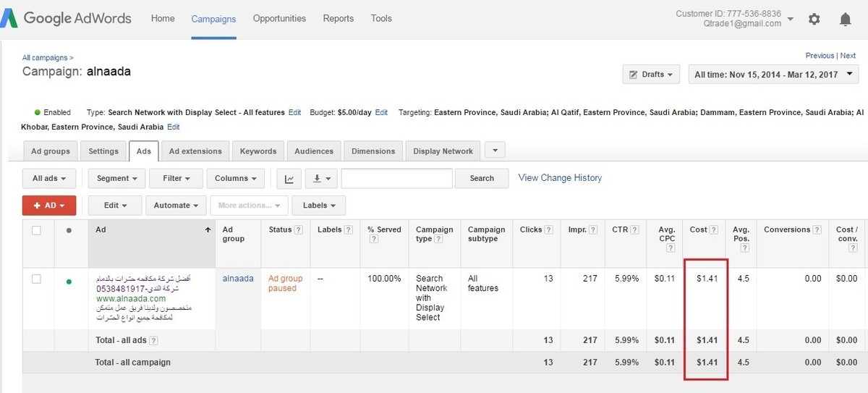Toggle the select-all checkbox in table header
The width and height of the screenshot is (868, 393).
click(36, 231)
